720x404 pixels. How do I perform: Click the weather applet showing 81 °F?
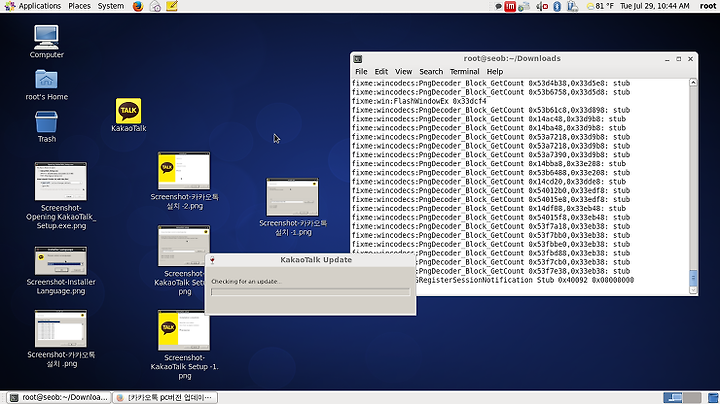600,6
